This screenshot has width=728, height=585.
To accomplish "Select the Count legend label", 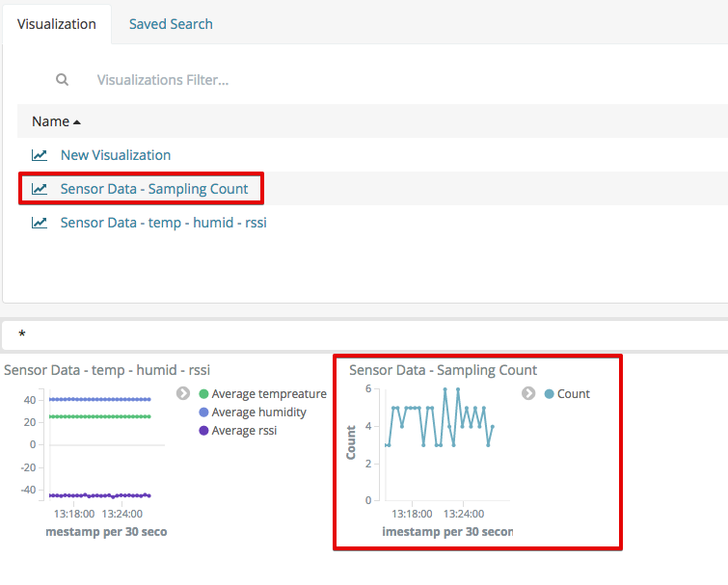I will click(x=574, y=394).
